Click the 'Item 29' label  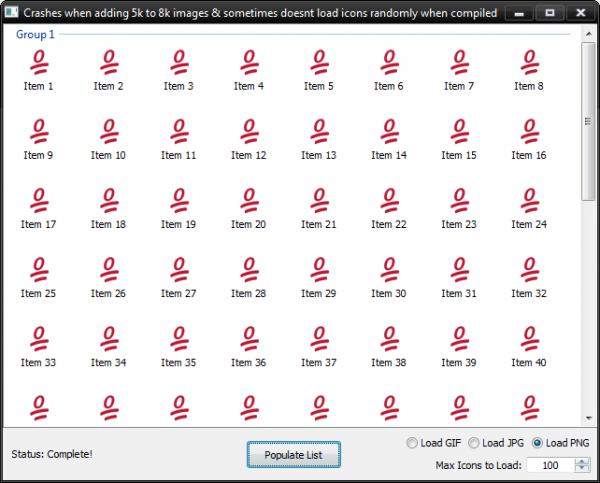(x=319, y=293)
